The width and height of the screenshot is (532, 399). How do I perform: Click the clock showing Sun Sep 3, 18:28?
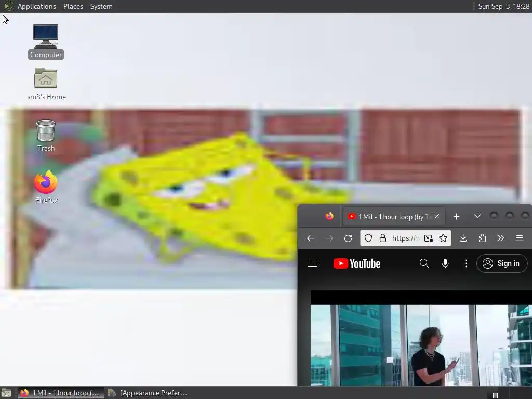point(503,6)
